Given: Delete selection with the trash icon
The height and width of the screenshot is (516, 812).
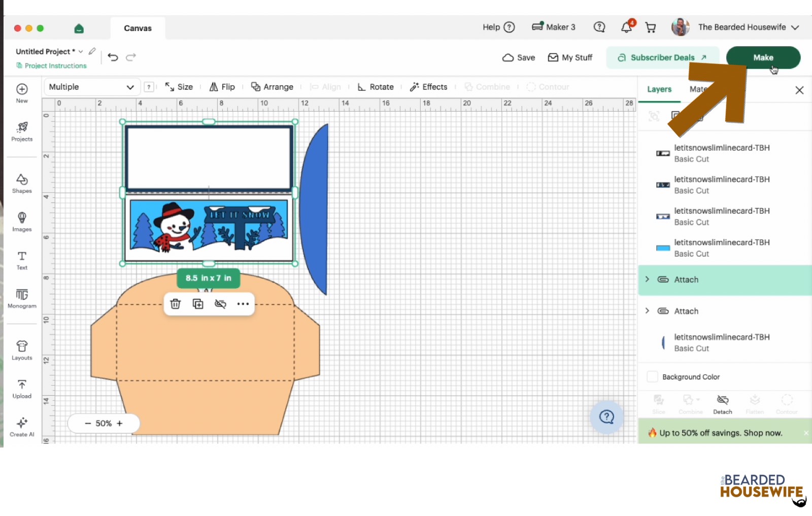Looking at the screenshot, I should pos(175,304).
